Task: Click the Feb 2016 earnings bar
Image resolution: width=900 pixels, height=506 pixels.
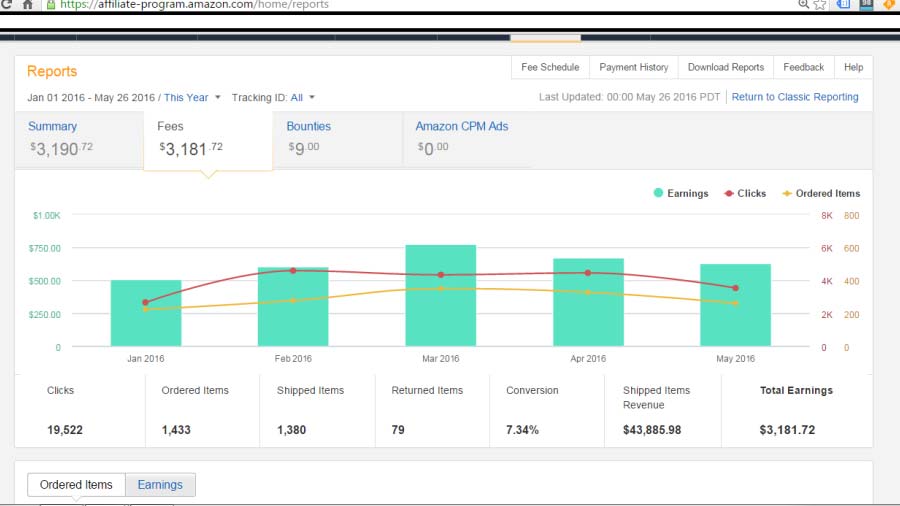Action: point(293,307)
